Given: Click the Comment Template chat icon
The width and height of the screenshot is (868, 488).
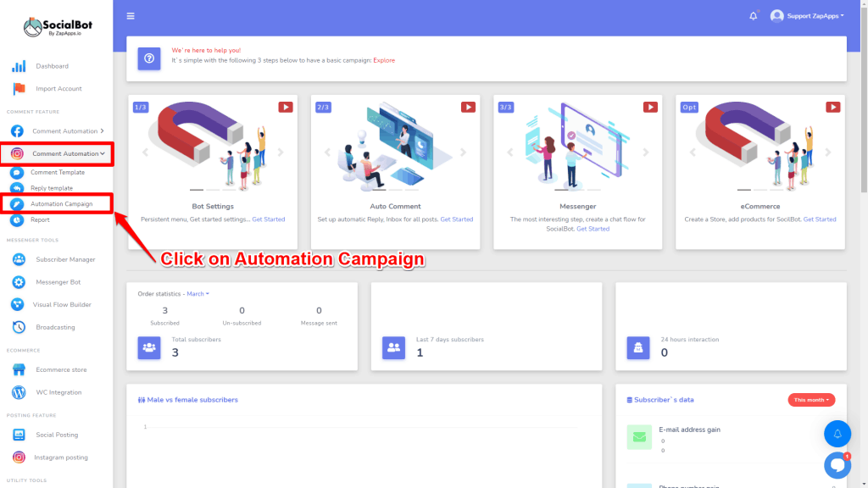Looking at the screenshot, I should pyautogui.click(x=17, y=173).
